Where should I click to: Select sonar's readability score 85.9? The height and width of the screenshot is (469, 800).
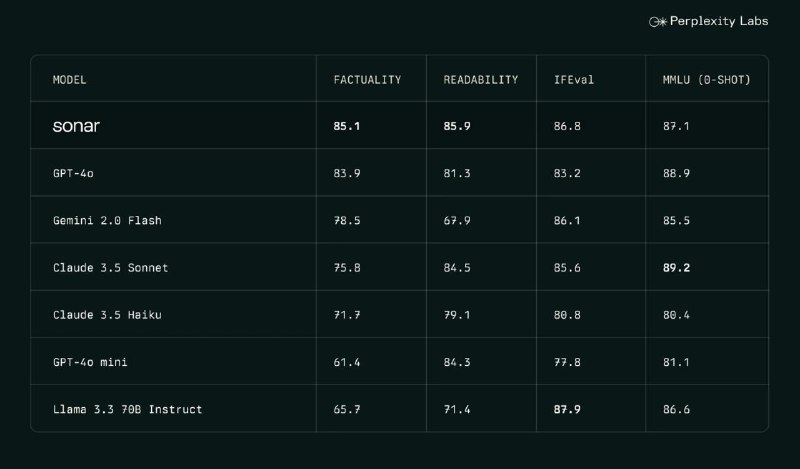(x=457, y=126)
